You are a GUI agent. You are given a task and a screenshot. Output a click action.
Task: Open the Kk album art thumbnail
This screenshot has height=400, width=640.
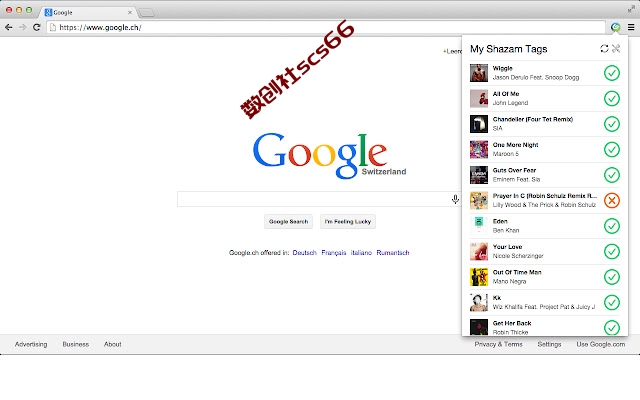[479, 302]
